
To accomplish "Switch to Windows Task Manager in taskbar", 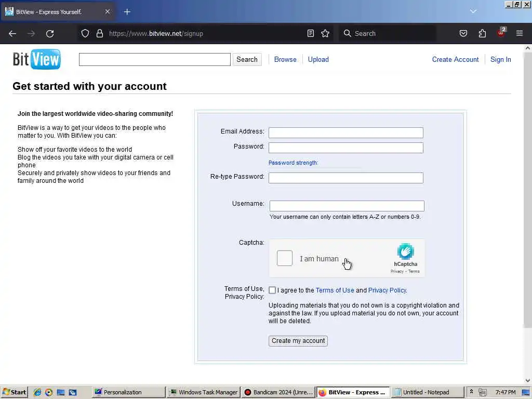I will click(x=204, y=392).
